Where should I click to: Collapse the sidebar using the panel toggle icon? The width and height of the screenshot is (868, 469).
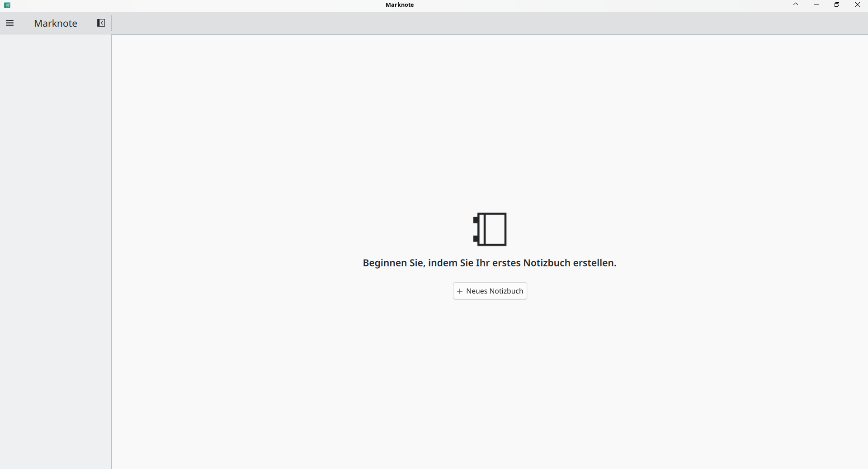tap(101, 23)
